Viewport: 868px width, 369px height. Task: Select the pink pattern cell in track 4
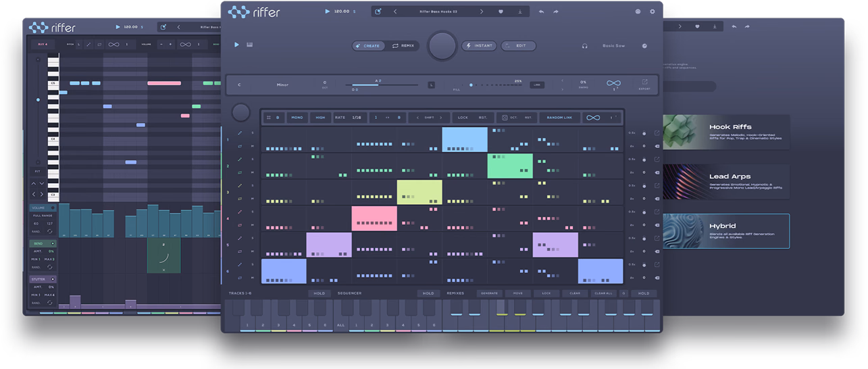coord(374,218)
